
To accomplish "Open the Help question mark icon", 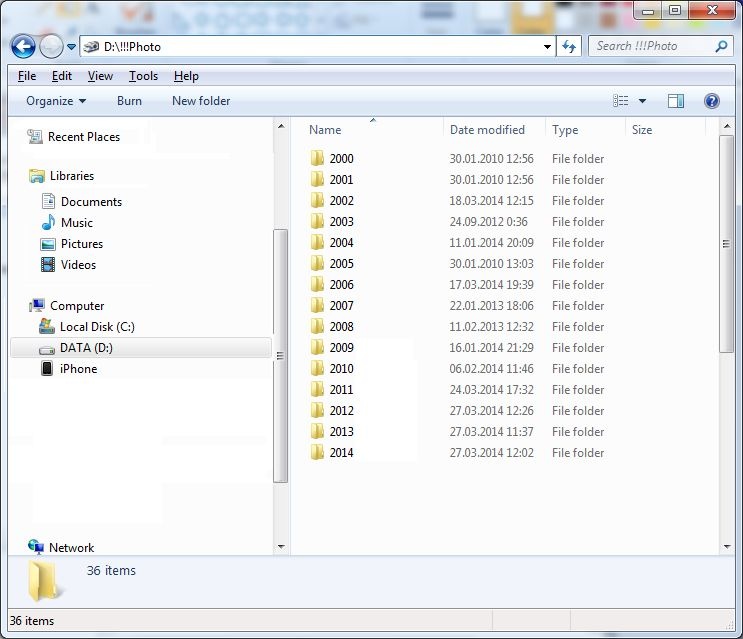I will pyautogui.click(x=711, y=101).
